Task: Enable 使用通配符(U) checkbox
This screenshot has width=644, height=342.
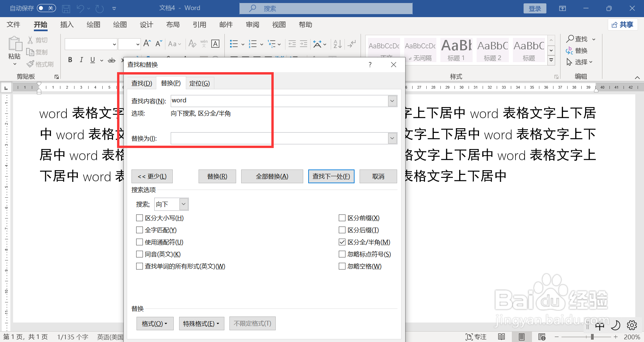Action: click(x=140, y=242)
